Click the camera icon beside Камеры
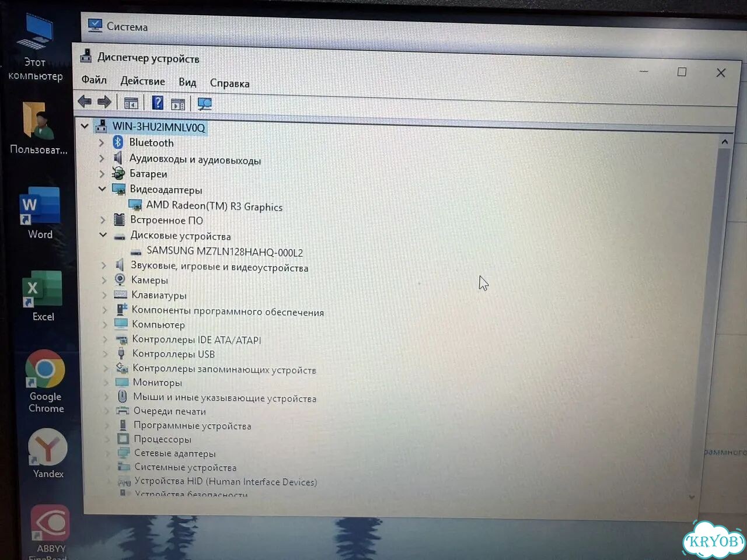747x560 pixels. tap(120, 279)
